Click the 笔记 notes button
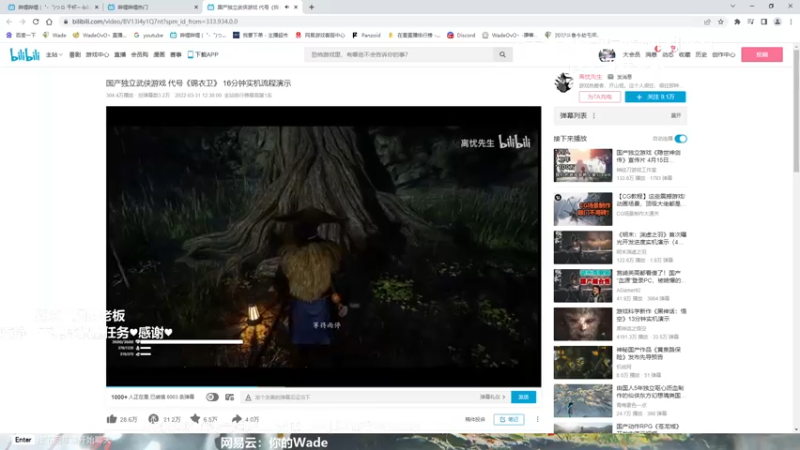 click(x=509, y=419)
